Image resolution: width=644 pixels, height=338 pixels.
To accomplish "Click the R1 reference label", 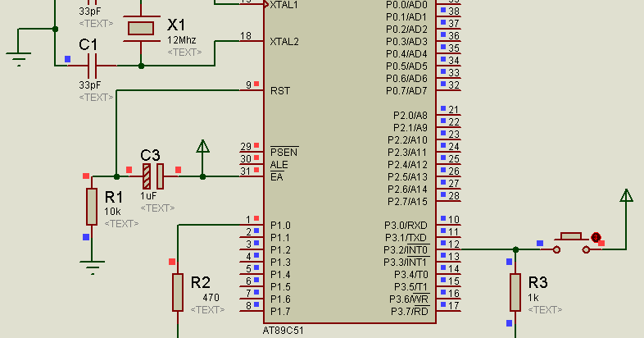I will [114, 198].
